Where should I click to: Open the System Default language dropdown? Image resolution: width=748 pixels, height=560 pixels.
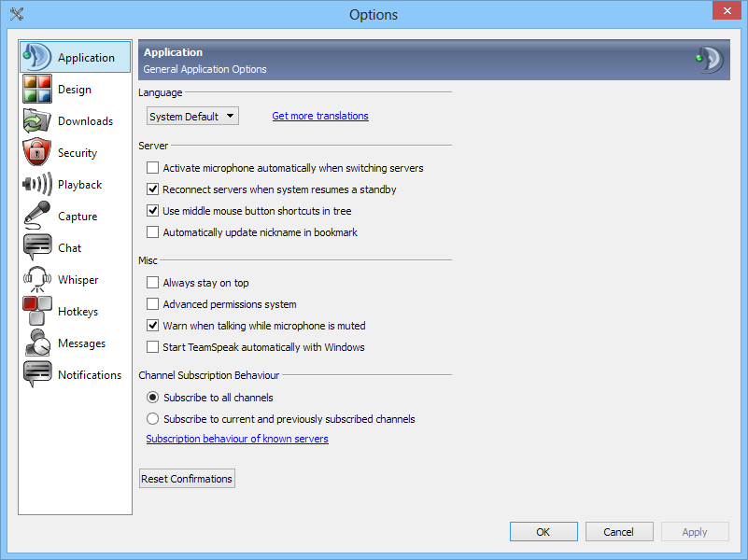[192, 117]
